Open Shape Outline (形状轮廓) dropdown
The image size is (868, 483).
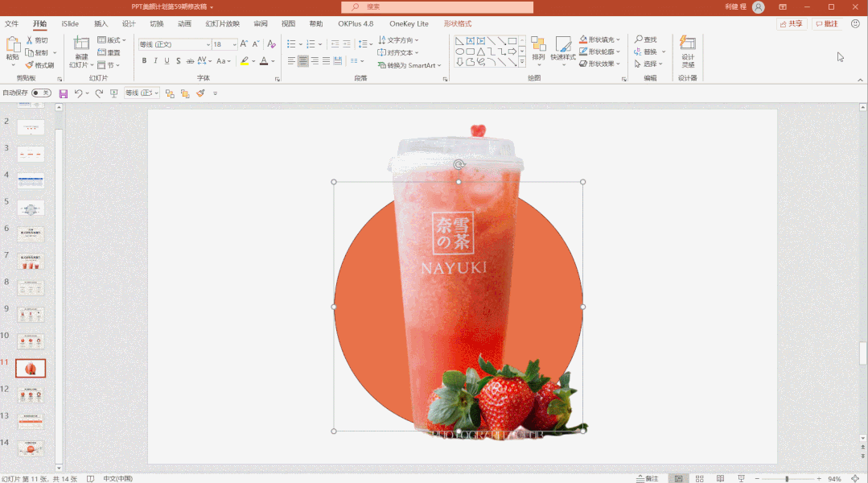600,52
